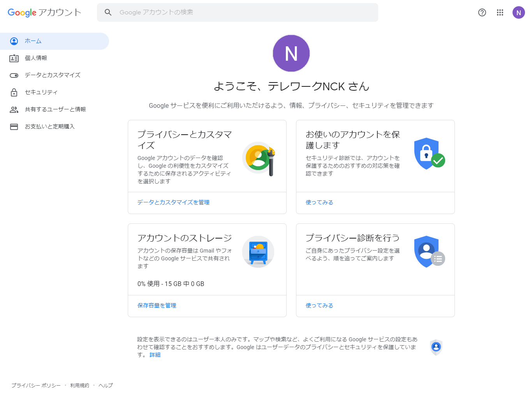Click the ようこそ、テレワークNCK さん heading

pyautogui.click(x=291, y=86)
